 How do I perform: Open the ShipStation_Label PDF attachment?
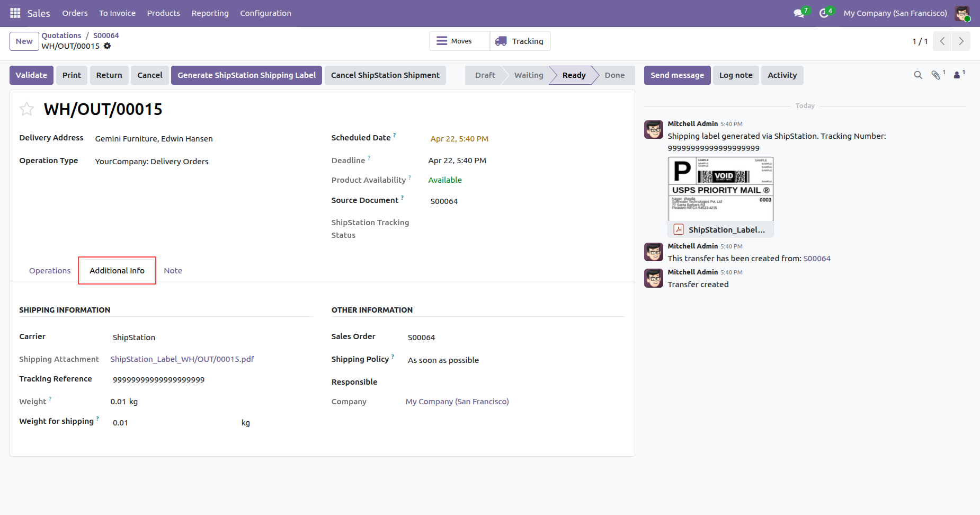[x=720, y=229]
